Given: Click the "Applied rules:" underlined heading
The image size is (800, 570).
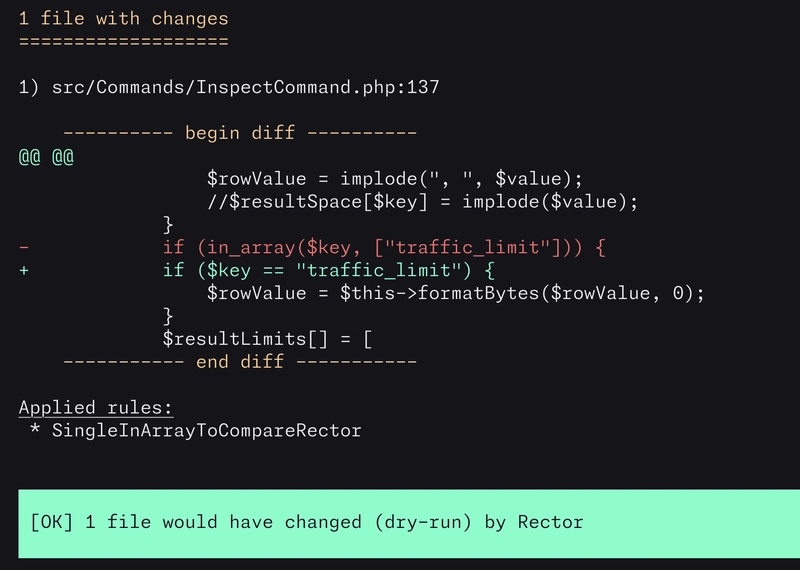Looking at the screenshot, I should (x=96, y=408).
